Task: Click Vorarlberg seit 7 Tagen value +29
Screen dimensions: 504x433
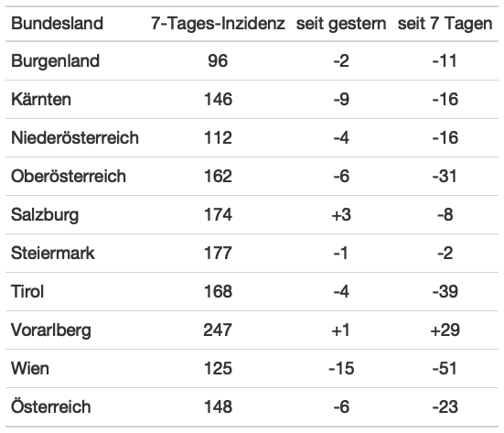Action: click(445, 330)
